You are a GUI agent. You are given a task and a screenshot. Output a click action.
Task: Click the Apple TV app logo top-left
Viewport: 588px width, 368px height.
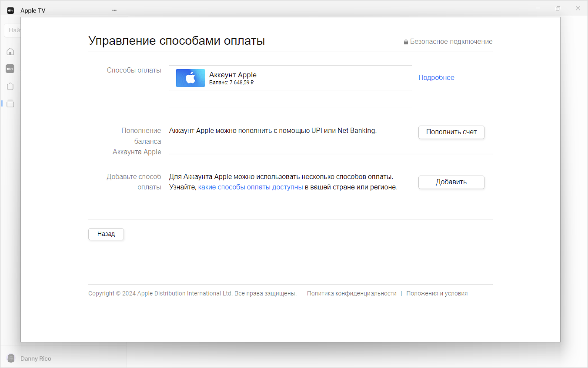click(x=10, y=10)
